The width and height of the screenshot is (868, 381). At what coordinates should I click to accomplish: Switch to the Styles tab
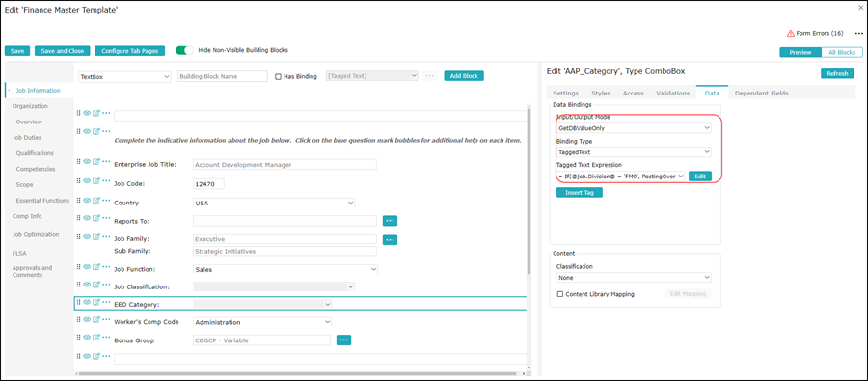601,93
